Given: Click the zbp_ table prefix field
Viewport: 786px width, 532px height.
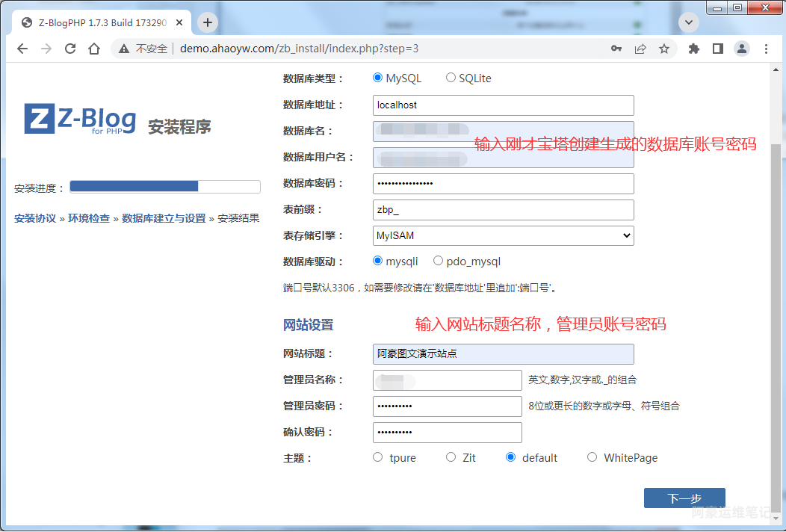Looking at the screenshot, I should click(x=504, y=210).
